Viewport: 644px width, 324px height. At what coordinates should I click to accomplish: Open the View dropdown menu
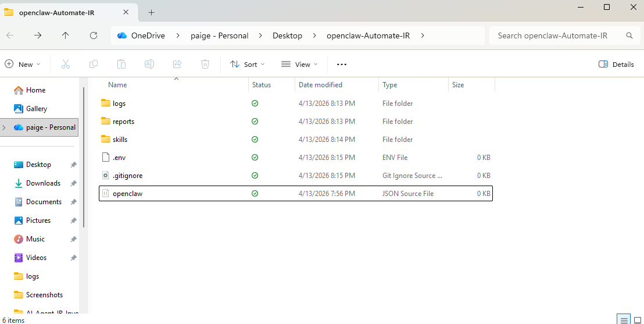[x=299, y=64]
